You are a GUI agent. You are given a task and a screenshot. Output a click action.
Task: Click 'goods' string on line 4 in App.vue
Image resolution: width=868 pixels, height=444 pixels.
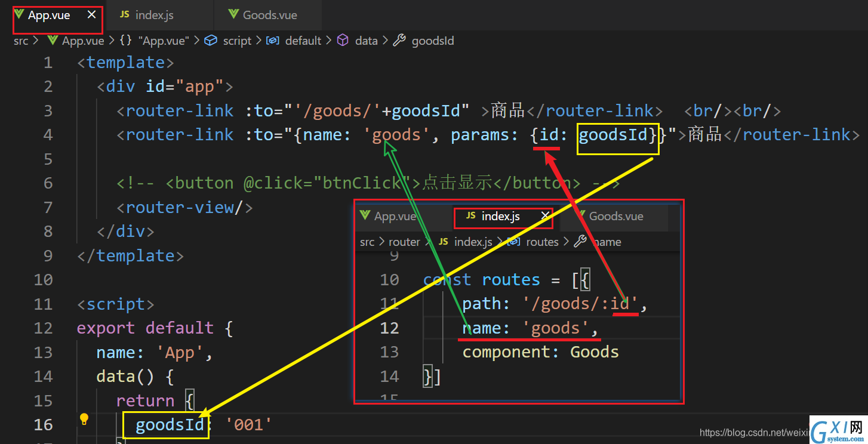tap(396, 135)
